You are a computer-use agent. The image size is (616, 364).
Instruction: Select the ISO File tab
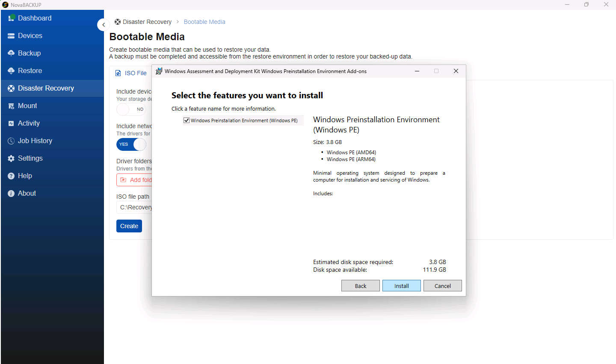[131, 73]
